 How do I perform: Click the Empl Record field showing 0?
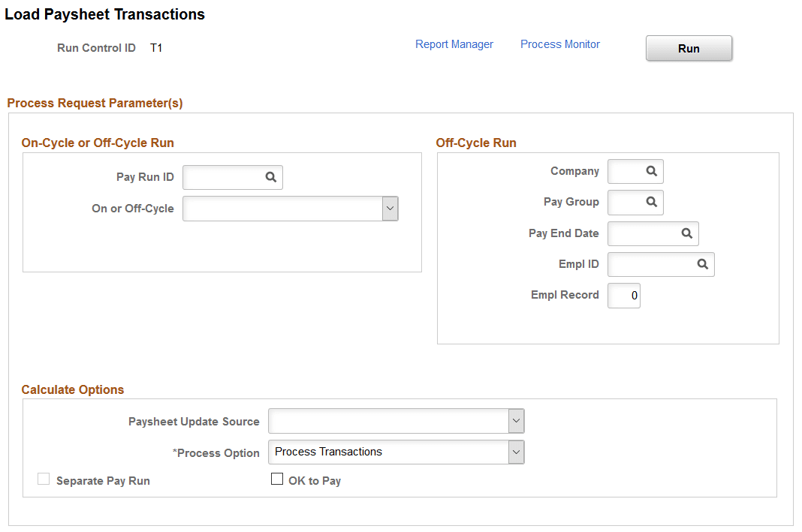[624, 295]
